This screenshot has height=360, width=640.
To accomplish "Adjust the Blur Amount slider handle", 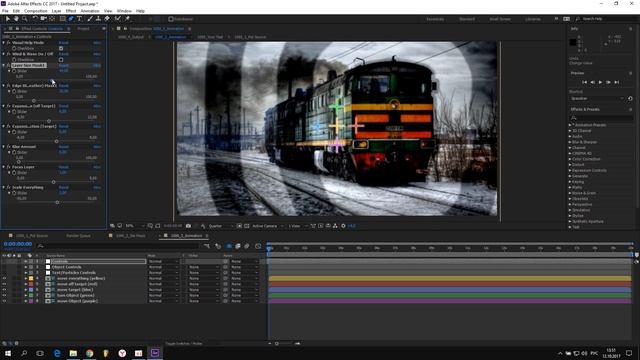I will 19,162.
